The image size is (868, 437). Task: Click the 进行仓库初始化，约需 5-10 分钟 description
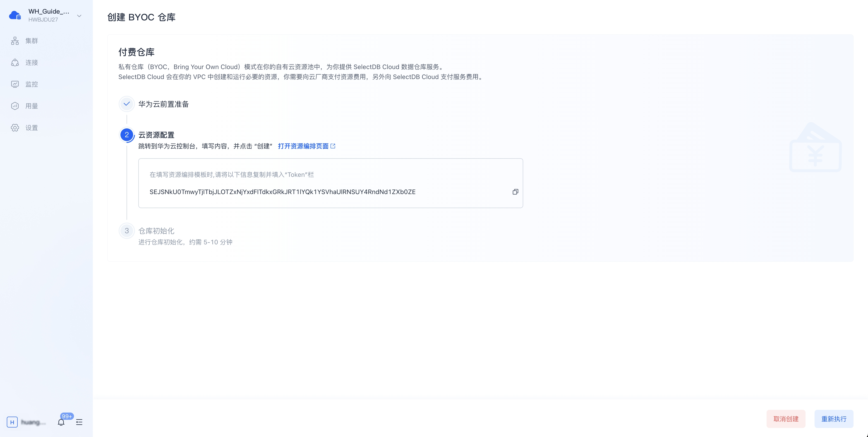tap(185, 242)
